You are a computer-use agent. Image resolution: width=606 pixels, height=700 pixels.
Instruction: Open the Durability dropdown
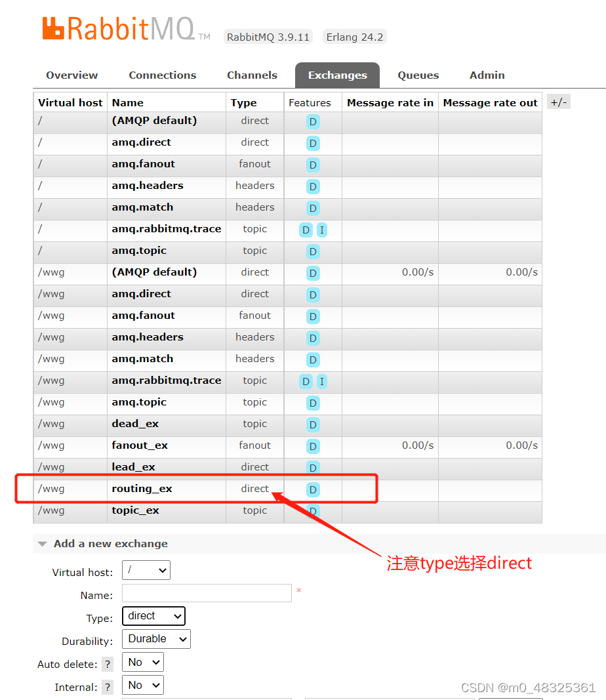156,639
